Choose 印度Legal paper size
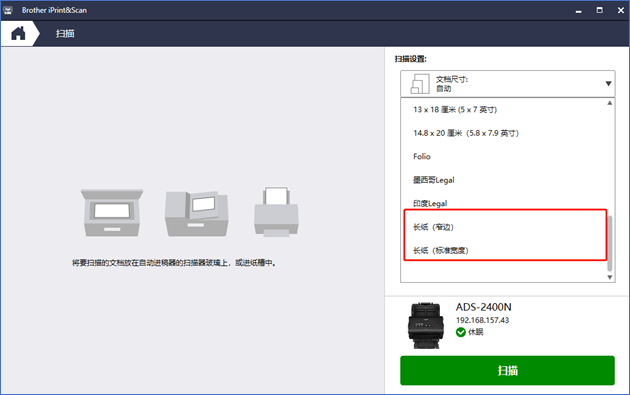Image resolution: width=630 pixels, height=395 pixels. [x=430, y=203]
